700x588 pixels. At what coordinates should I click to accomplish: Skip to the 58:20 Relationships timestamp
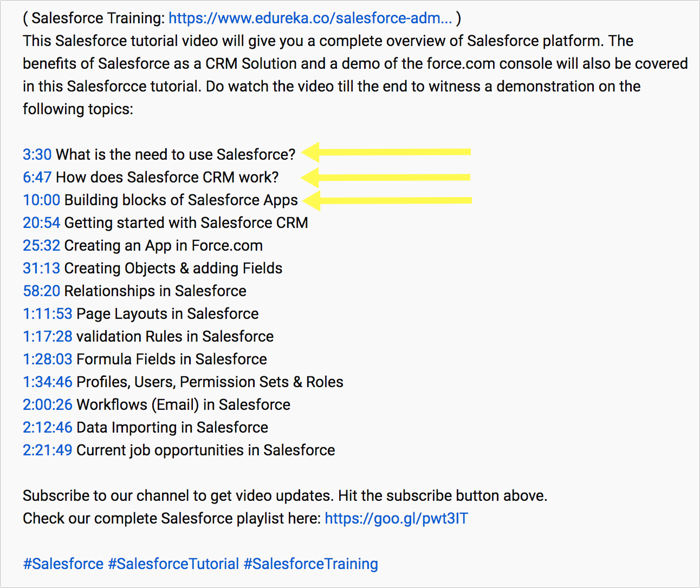(x=41, y=291)
